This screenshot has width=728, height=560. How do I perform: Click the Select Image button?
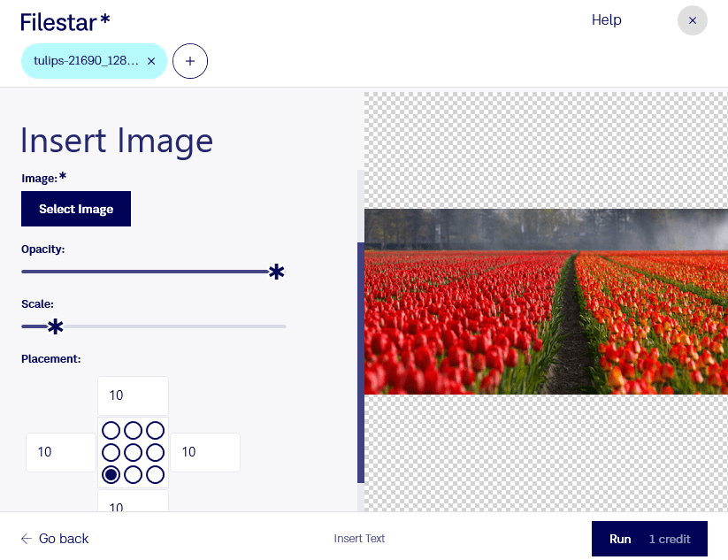coord(76,209)
